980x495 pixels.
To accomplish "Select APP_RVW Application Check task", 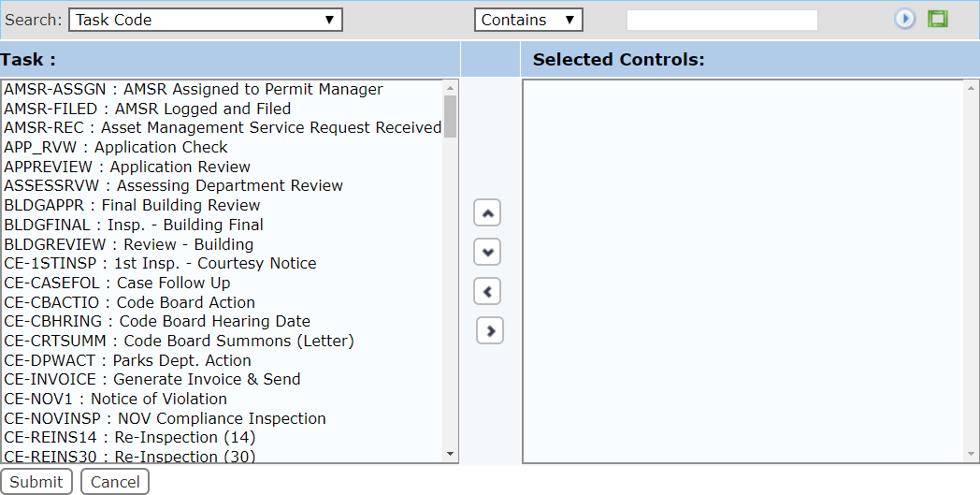I will tap(116, 148).
